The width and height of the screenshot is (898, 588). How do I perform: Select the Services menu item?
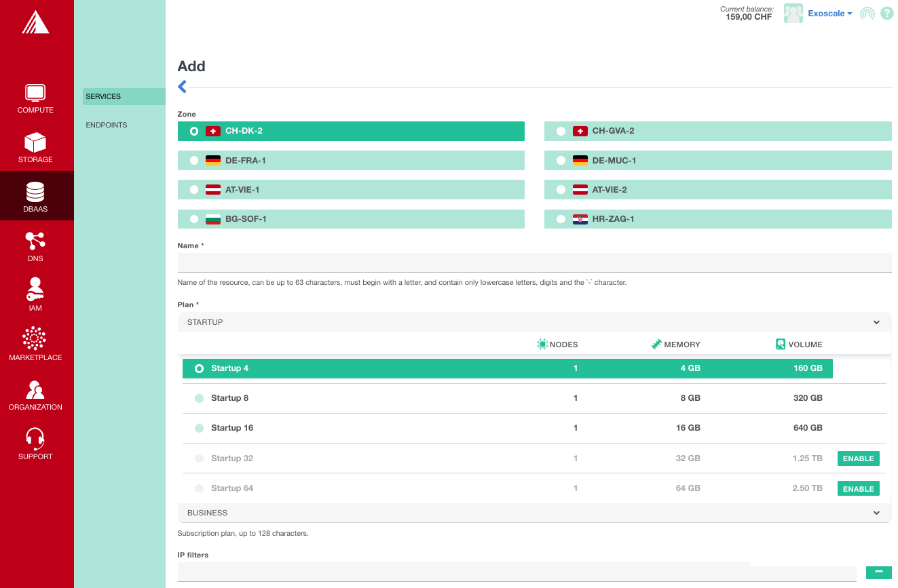click(104, 96)
